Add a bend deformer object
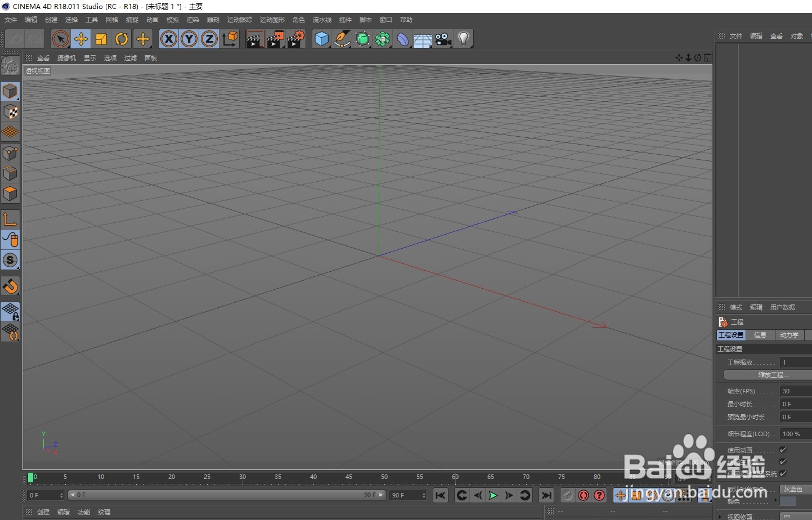The width and height of the screenshot is (812, 520). (x=403, y=39)
